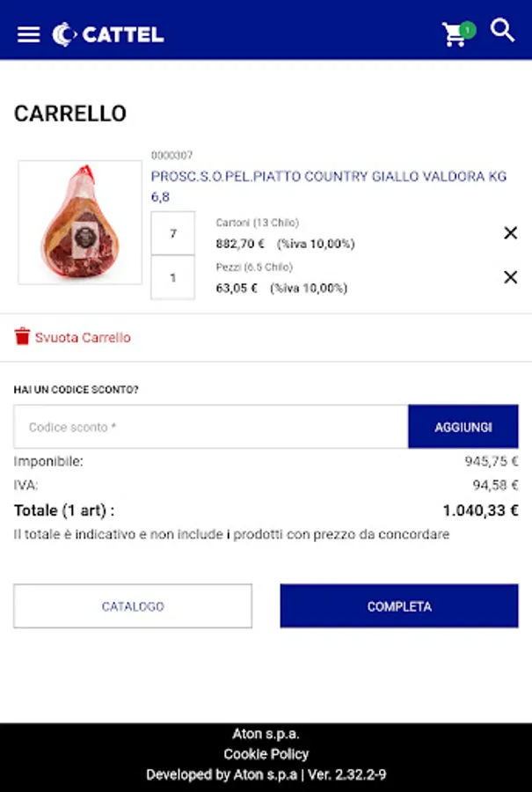Remove the Cartoni row with X
The image size is (532, 792).
pyautogui.click(x=510, y=233)
